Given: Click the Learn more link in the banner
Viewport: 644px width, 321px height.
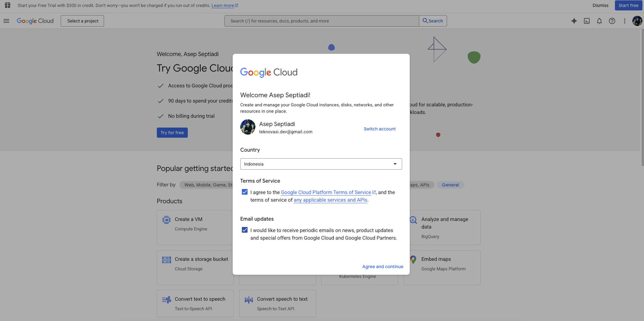Looking at the screenshot, I should click(223, 5).
